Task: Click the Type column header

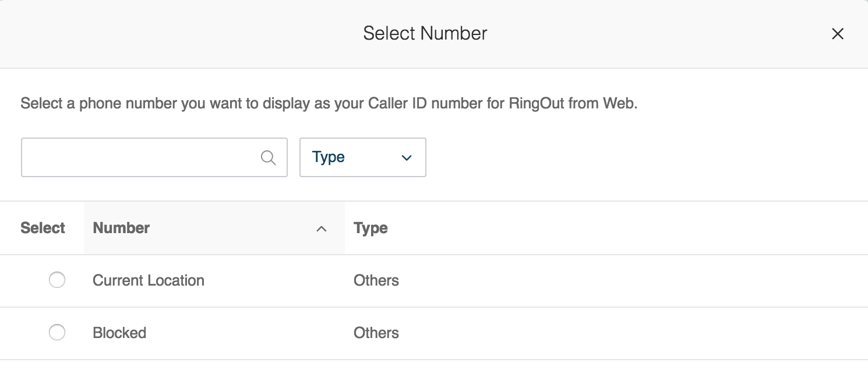Action: coord(371,228)
